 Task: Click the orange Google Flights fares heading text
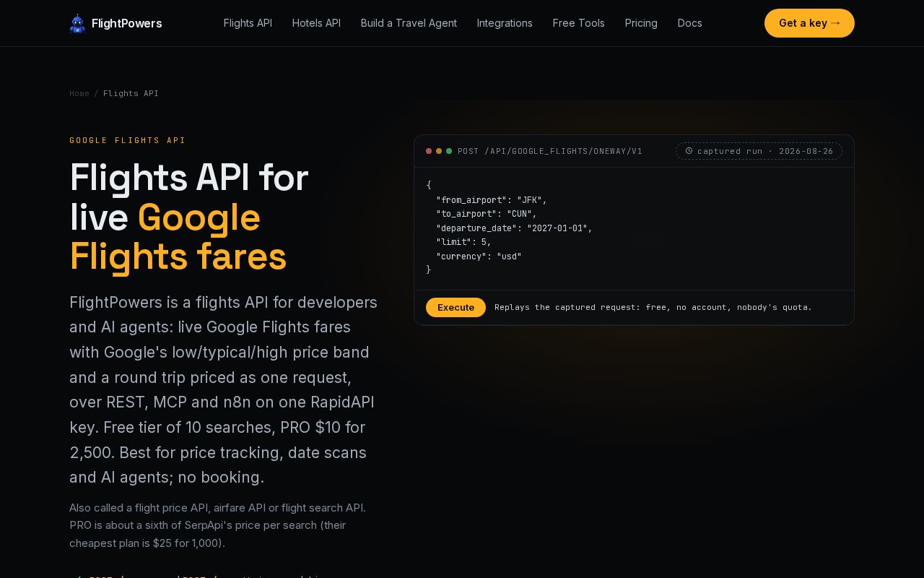pos(178,236)
